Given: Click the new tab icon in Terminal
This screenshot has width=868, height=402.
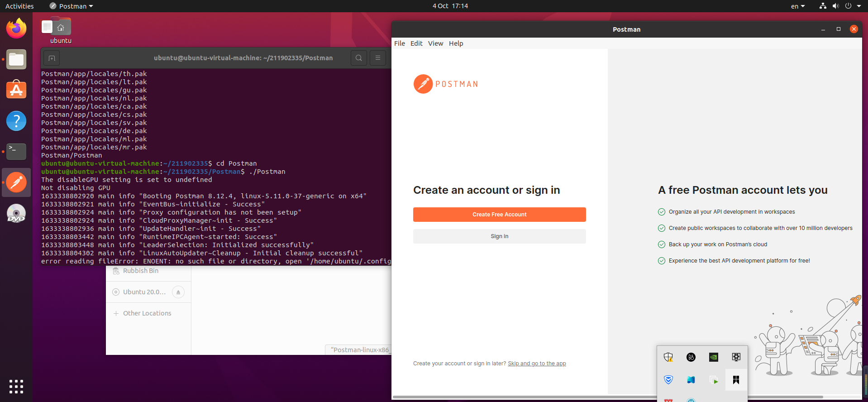Looking at the screenshot, I should pyautogui.click(x=52, y=58).
